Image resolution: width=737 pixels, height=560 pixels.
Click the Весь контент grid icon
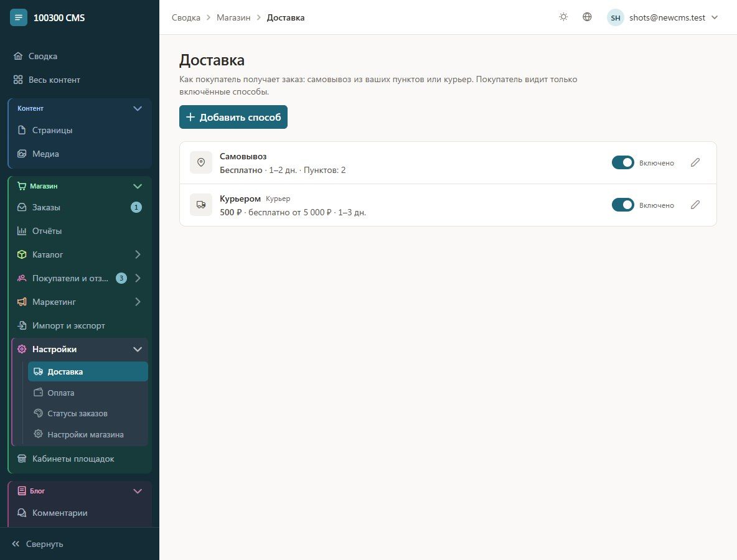[18, 80]
